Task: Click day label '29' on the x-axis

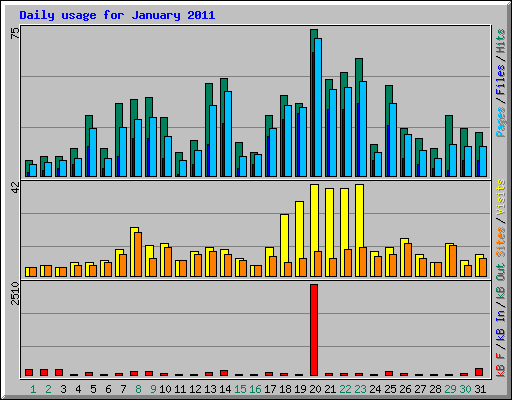Action: click(450, 389)
